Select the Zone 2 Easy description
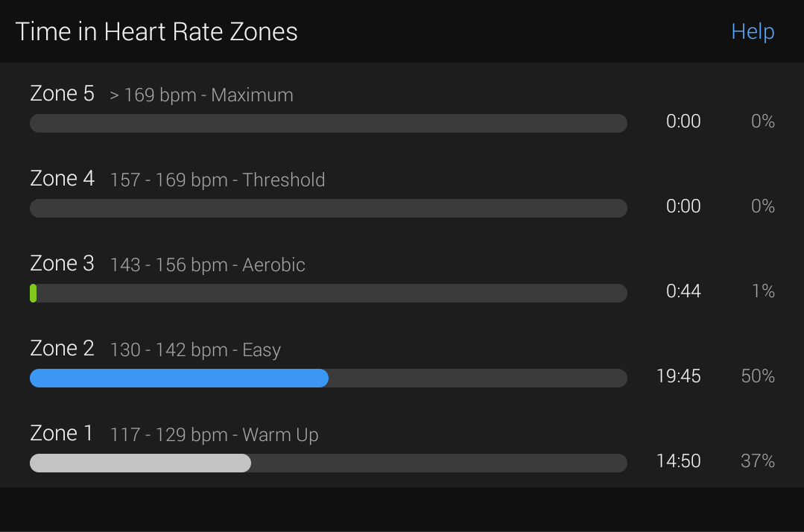 click(x=195, y=350)
